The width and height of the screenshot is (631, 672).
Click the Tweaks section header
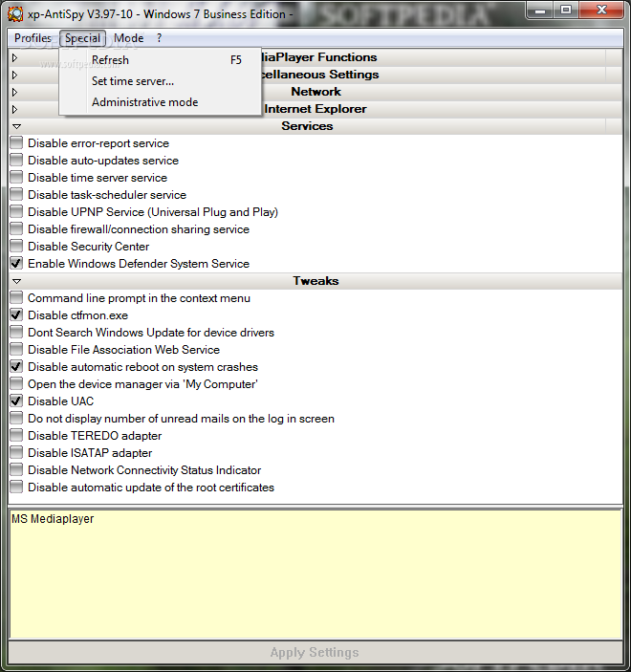point(315,281)
